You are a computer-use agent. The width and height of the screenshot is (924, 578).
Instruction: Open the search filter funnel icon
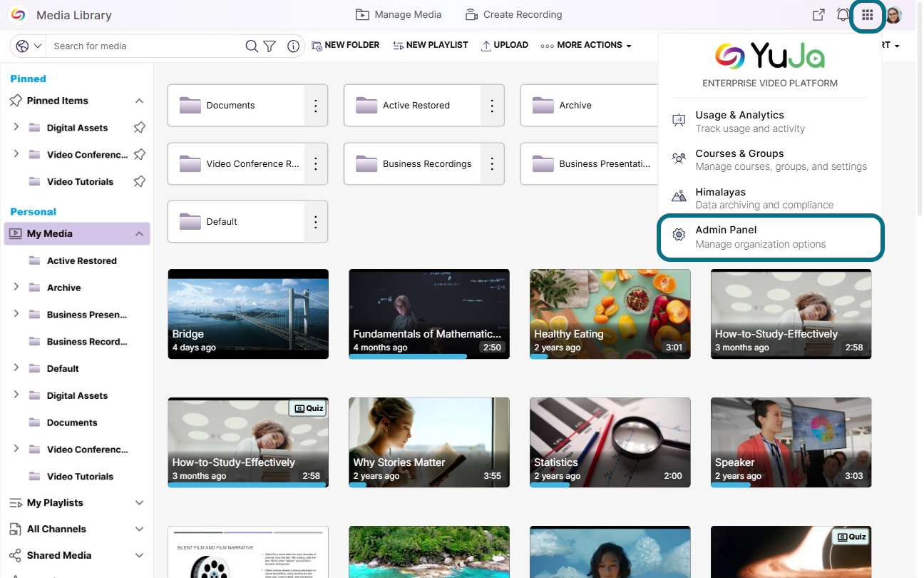pyautogui.click(x=269, y=46)
